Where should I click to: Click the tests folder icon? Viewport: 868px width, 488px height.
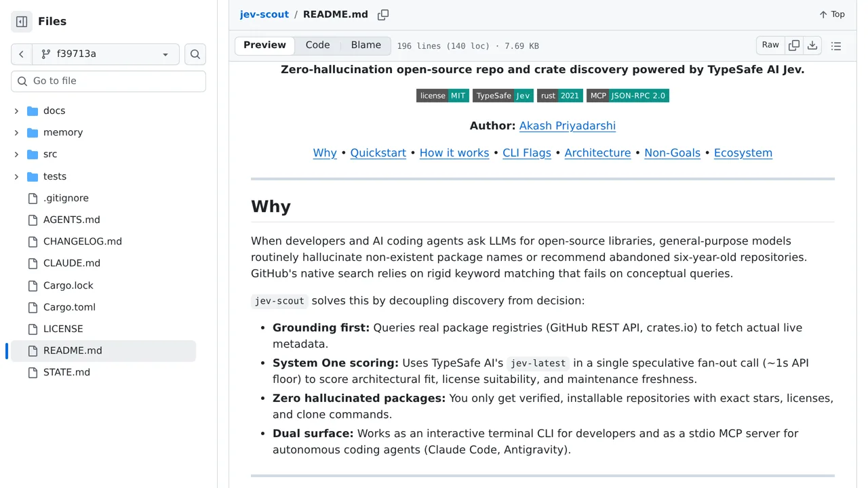click(33, 176)
